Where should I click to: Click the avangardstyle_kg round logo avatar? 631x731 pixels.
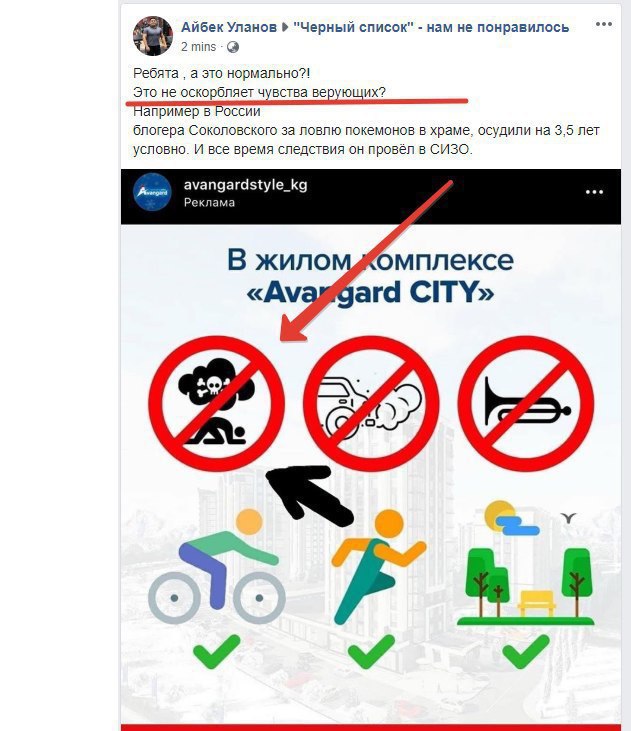152,192
